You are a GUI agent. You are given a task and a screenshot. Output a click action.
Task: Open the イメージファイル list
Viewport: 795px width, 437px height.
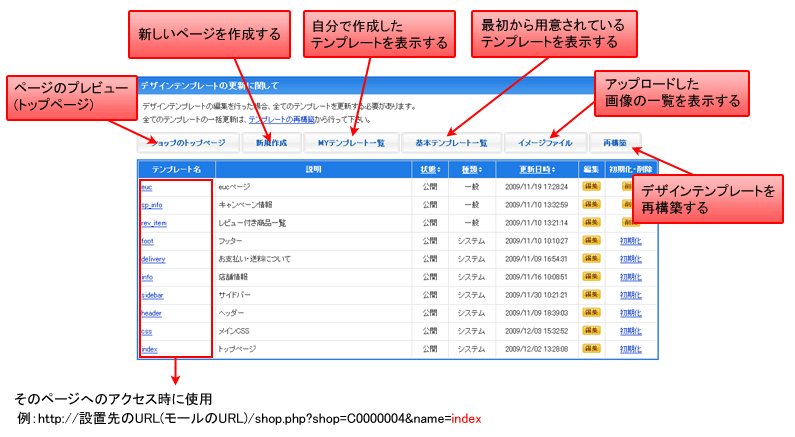[544, 144]
